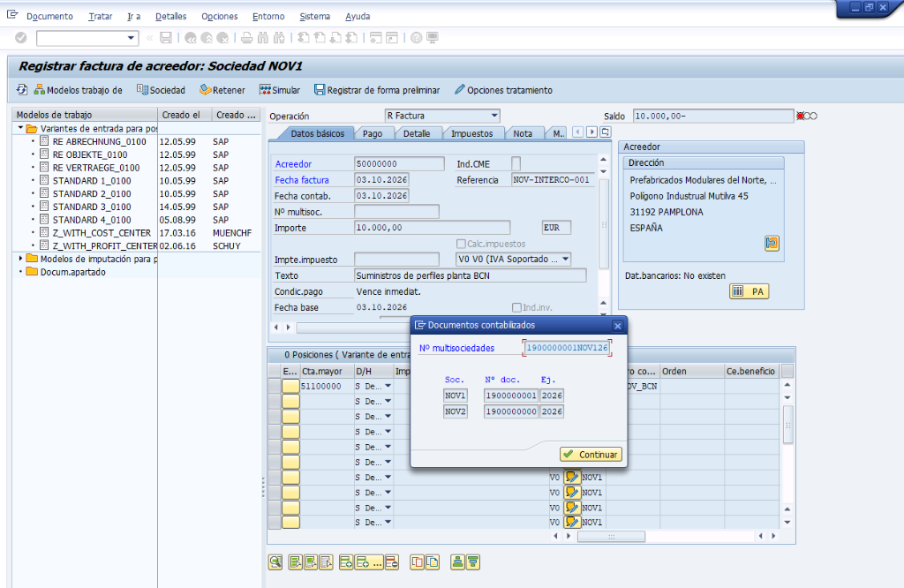Click the Simular toolbar button
This screenshot has width=904, height=588.
280,90
